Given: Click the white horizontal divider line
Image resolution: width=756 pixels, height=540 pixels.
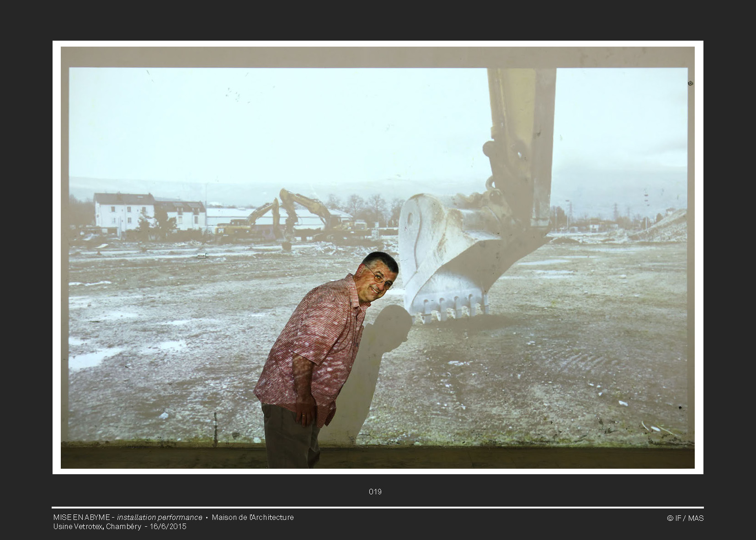Looking at the screenshot, I should [378, 508].
